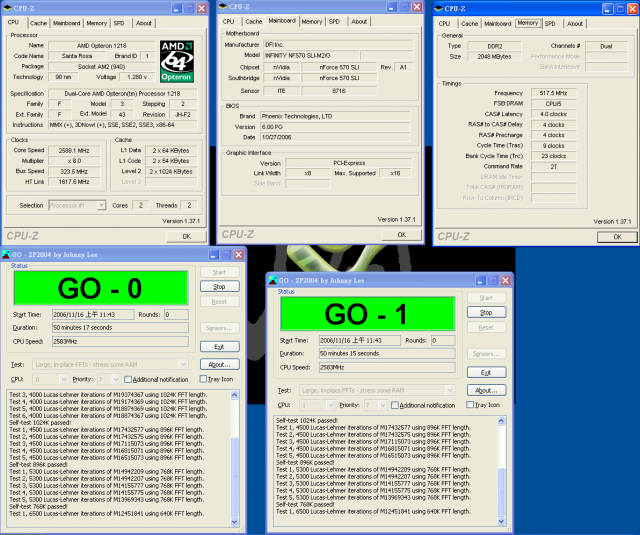The height and width of the screenshot is (535, 640).
Task: Click scroll up arrow in GO - 1 log
Action: 502,421
